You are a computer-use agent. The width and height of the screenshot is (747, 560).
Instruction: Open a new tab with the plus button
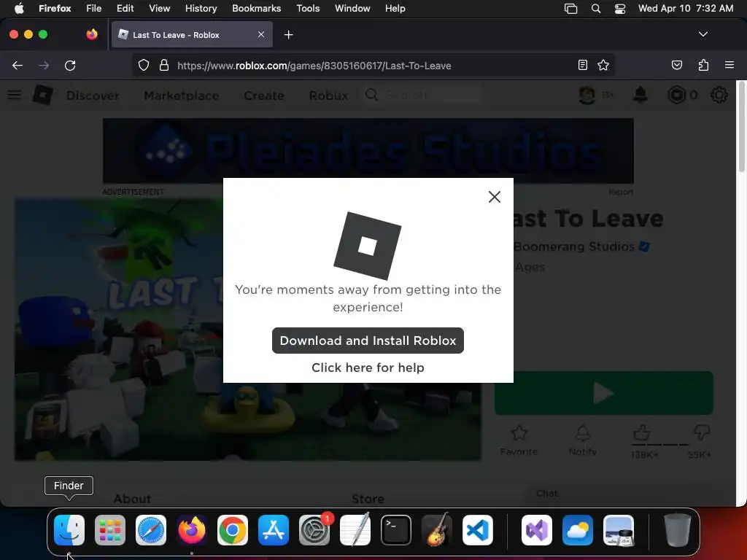click(x=288, y=35)
